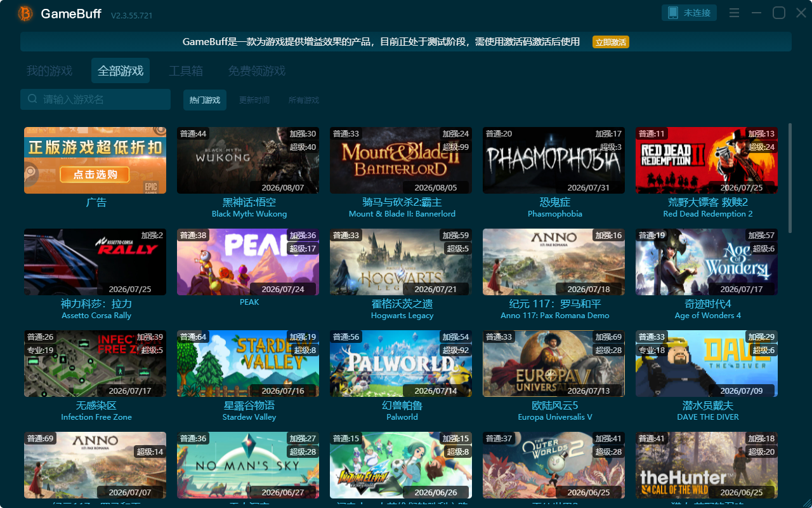Click the 普通:44 badge on Wukong
The height and width of the screenshot is (508, 812).
tap(193, 134)
